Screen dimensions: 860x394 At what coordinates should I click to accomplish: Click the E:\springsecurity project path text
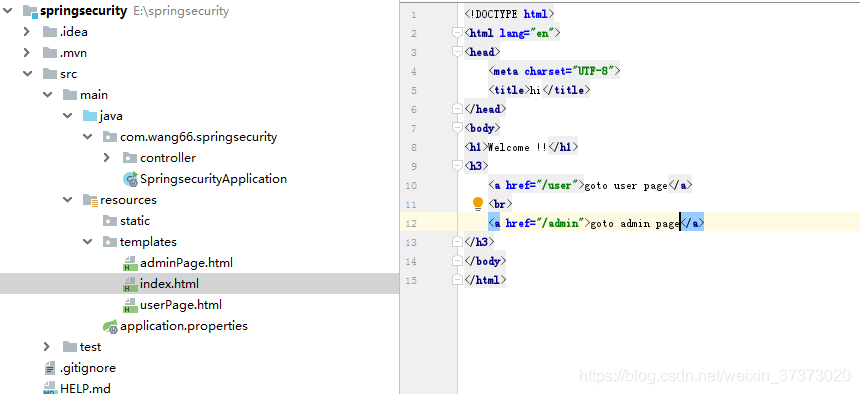coord(181,11)
